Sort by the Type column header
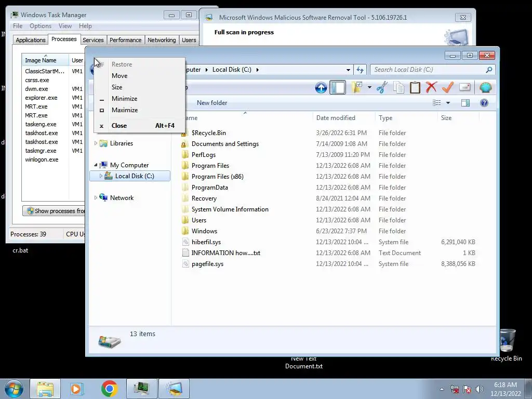Viewport: 532px width, 399px height. [x=406, y=118]
